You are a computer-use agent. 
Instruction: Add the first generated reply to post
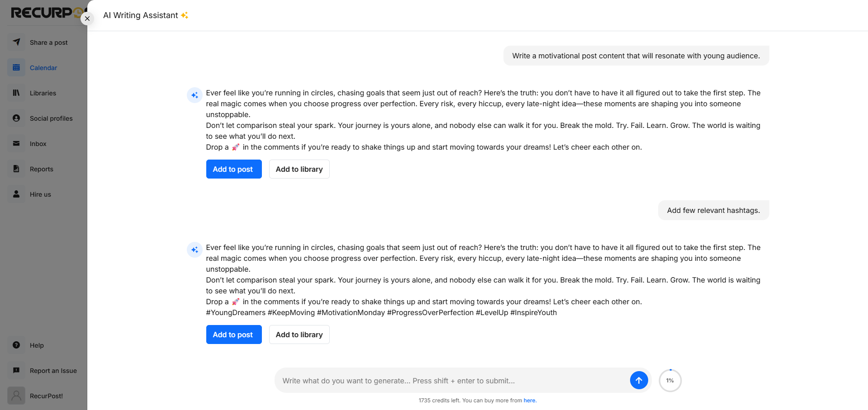tap(234, 169)
